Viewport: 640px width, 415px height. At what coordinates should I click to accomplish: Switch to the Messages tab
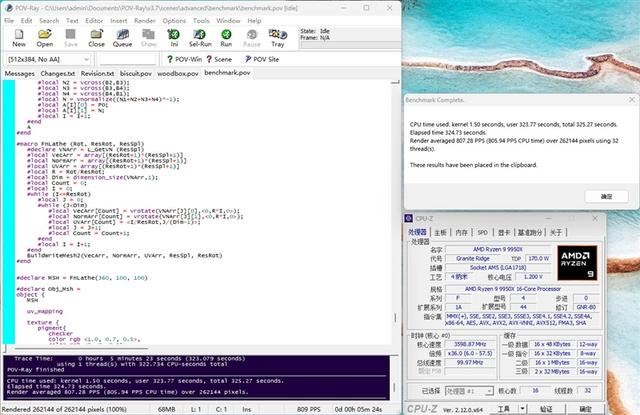click(19, 73)
